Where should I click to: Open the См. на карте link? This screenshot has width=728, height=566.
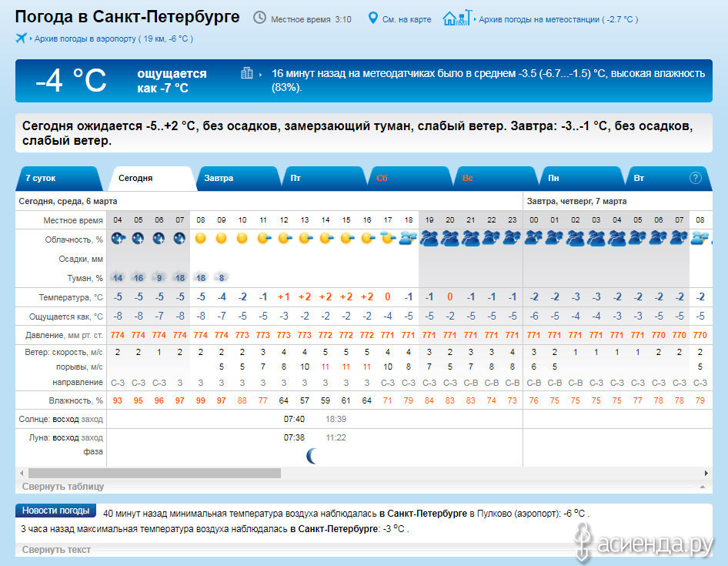[407, 19]
